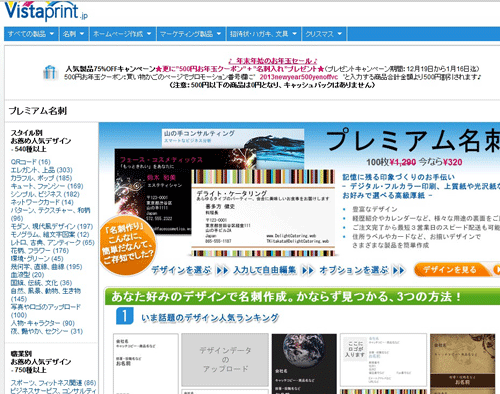This screenshot has width=500, height=394.
Task: Open the すべての製品 dropdown menu
Action: [x=31, y=34]
